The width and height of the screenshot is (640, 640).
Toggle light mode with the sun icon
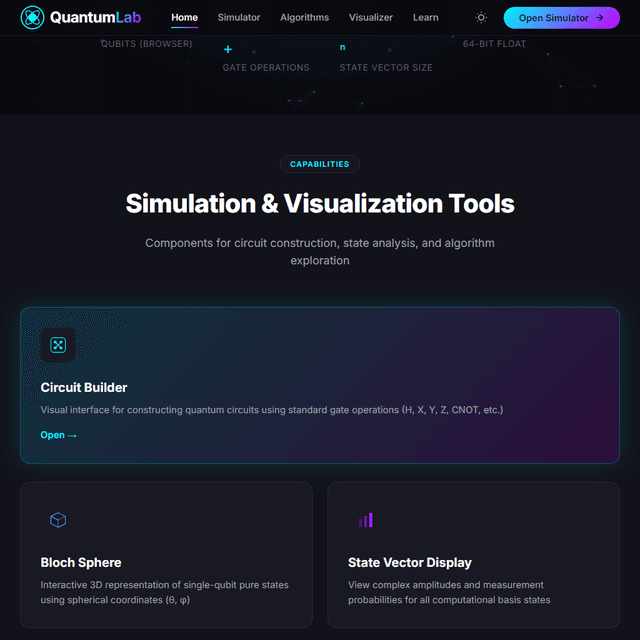(x=481, y=18)
